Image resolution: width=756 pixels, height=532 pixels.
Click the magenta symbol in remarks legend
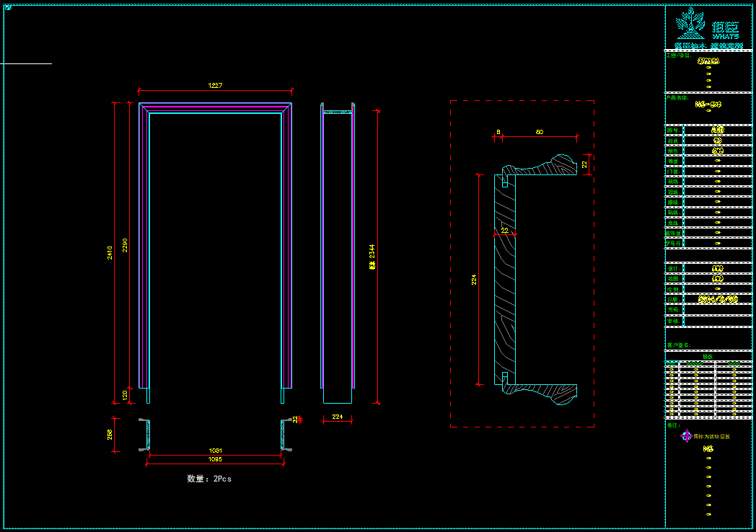pyautogui.click(x=686, y=436)
